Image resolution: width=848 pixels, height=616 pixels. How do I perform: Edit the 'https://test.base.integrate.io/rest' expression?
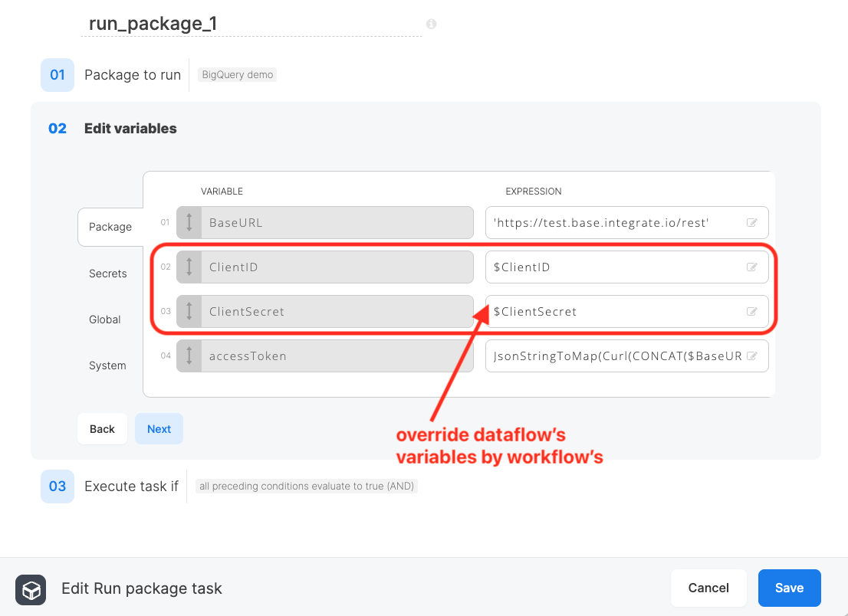(627, 223)
